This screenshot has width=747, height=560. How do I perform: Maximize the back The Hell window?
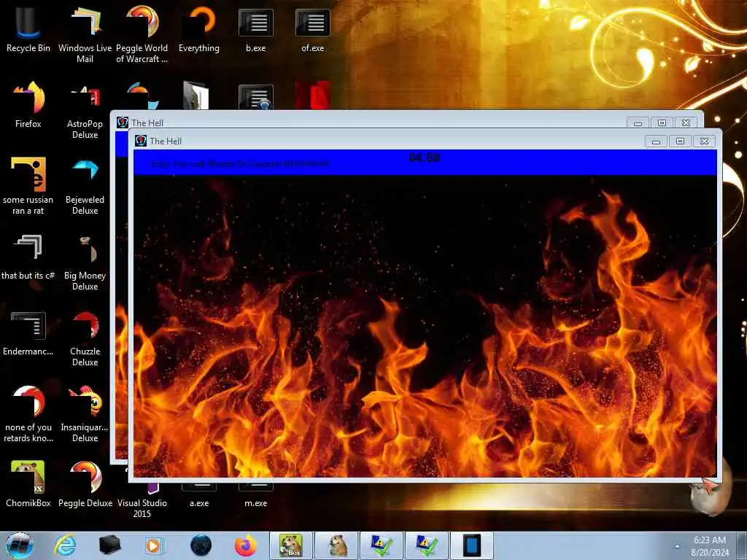(662, 122)
